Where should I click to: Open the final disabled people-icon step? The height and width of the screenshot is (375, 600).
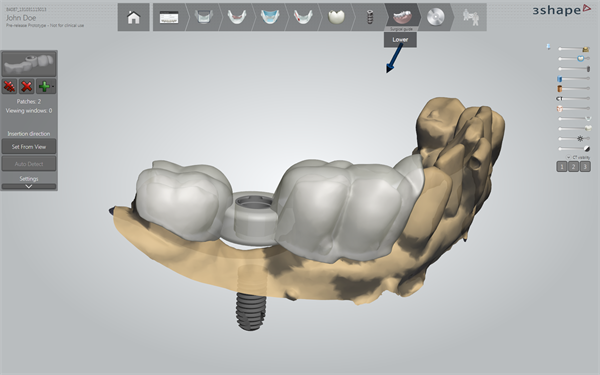pyautogui.click(x=470, y=17)
